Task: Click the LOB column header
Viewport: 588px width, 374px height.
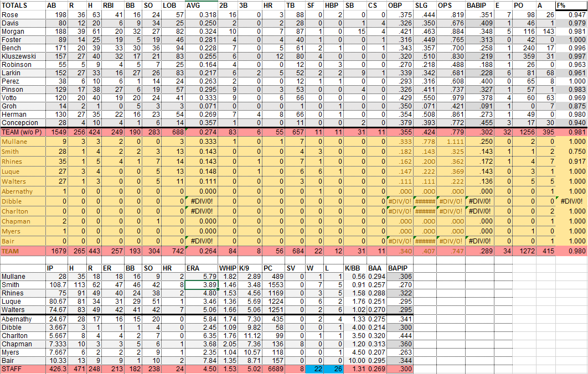Action: [173, 5]
